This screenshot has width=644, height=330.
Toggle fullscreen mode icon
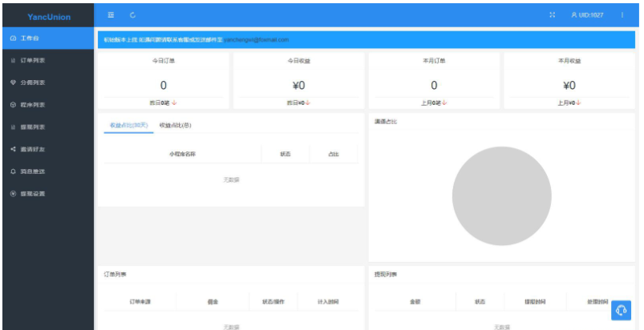point(552,15)
